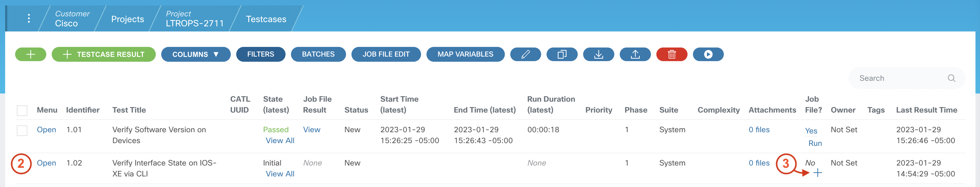Check the box for testcase 1.01

tap(22, 131)
